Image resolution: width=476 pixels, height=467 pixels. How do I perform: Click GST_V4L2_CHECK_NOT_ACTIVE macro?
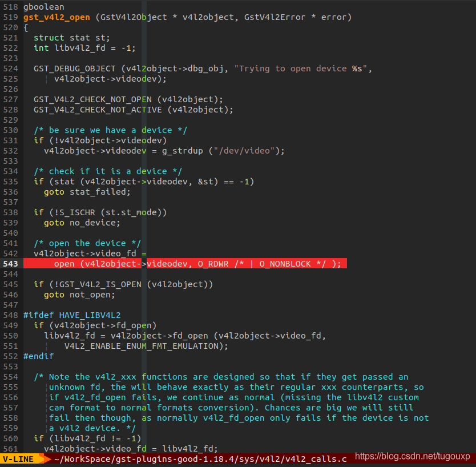point(98,110)
